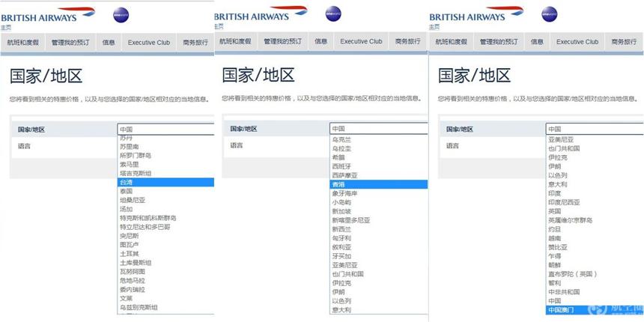
Task: Click country dropdown field in middle screenshot
Action: pyautogui.click(x=378, y=129)
